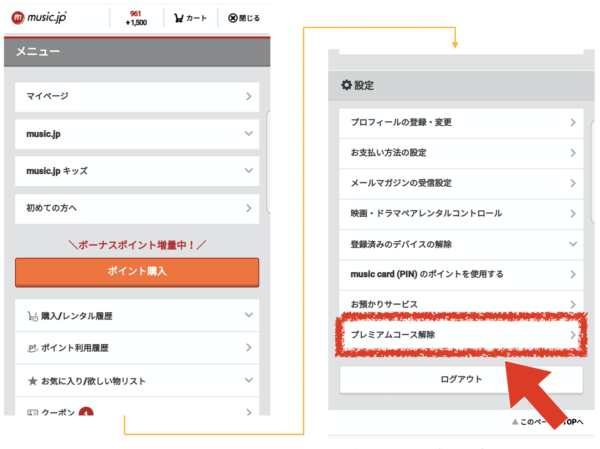Click the star icon beside お気に入り
This screenshot has width=600, height=449.
click(33, 381)
